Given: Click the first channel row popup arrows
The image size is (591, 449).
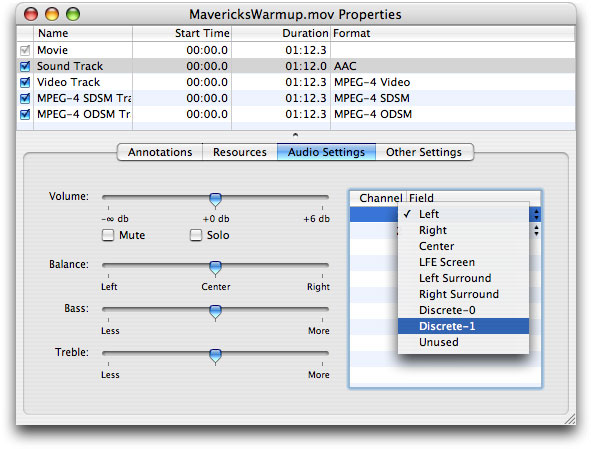Looking at the screenshot, I should [x=536, y=214].
